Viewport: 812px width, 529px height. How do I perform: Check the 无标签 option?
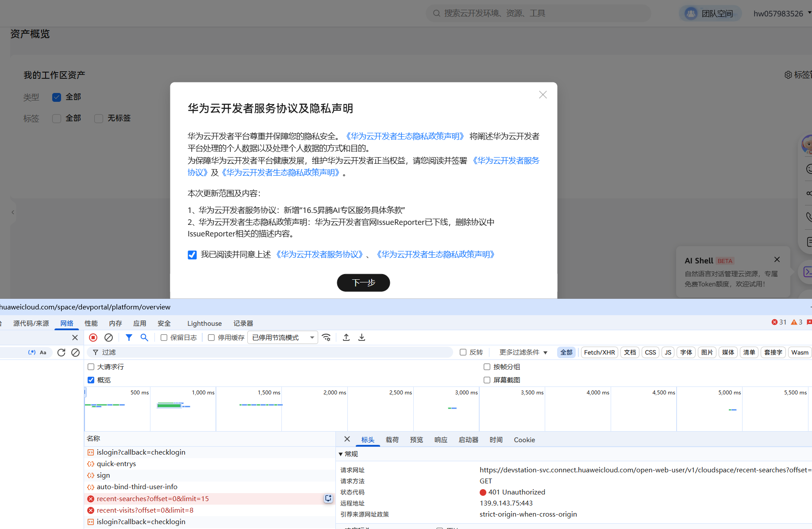click(99, 119)
